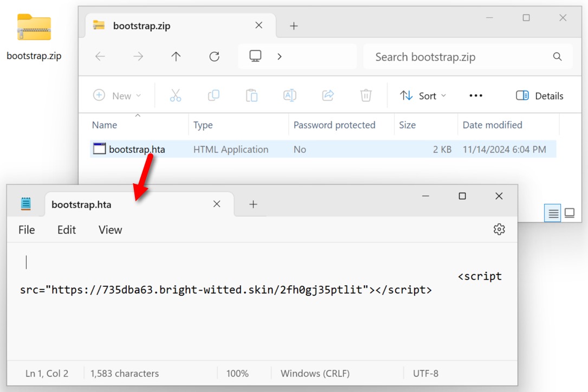Close the bootstrap.zip Explorer tab
This screenshot has width=588, height=392.
[x=259, y=25]
